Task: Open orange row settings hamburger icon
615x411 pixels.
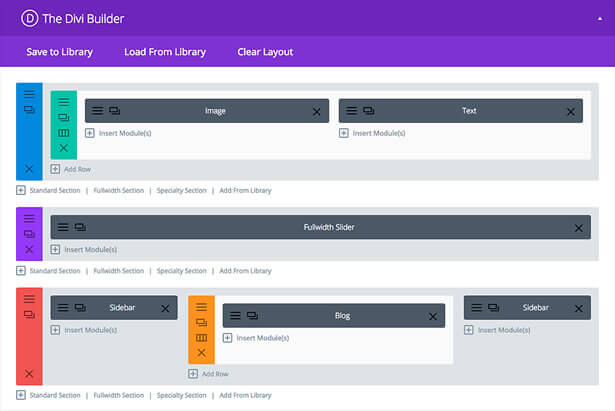Action: point(201,307)
